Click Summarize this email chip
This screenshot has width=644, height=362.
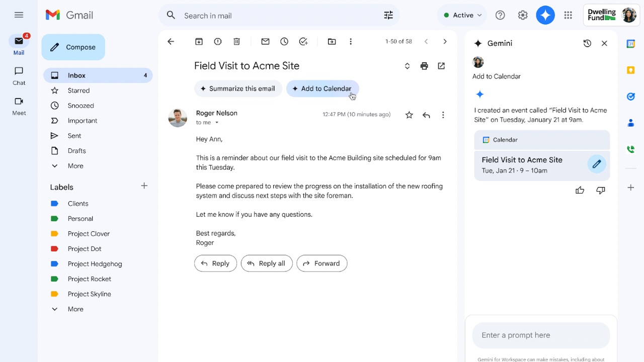(238, 88)
